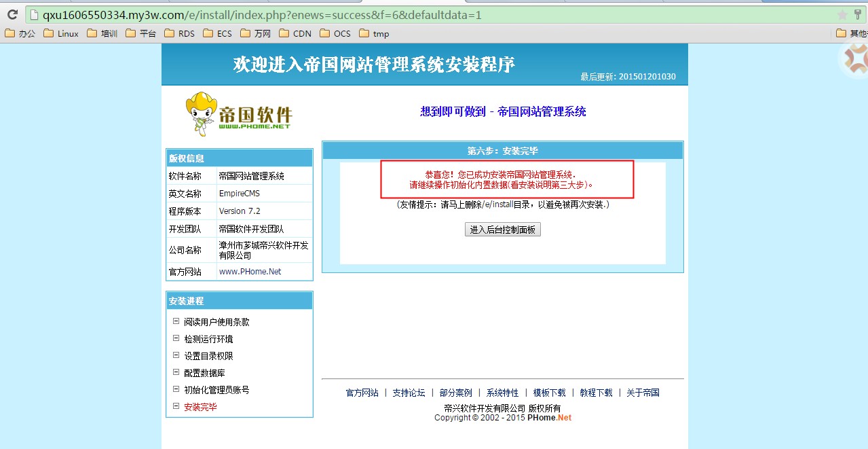Select the 初始化管理员账号 install step
The image size is (868, 449).
tap(216, 390)
